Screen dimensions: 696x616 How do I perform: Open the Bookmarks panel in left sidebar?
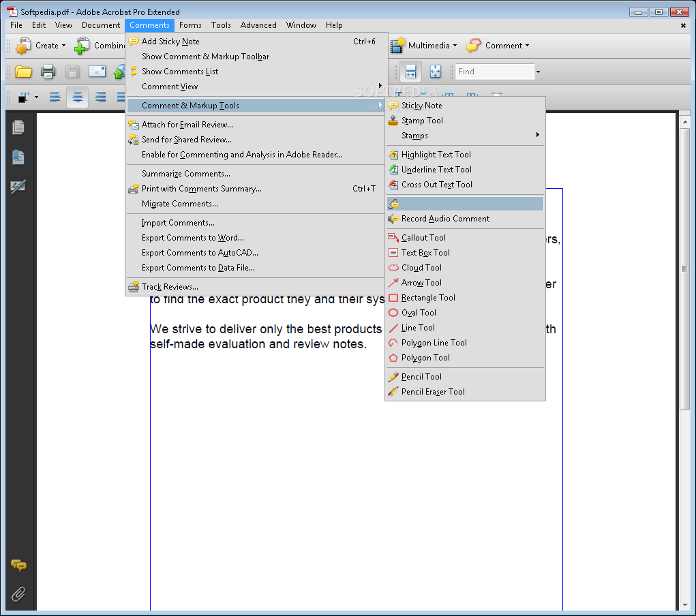tap(18, 157)
